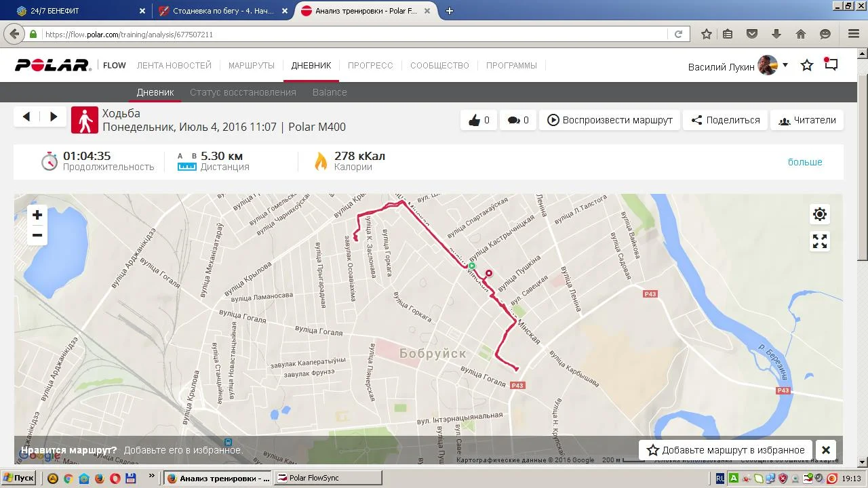The width and height of the screenshot is (868, 488).
Task: Open Василий Лукин profile dropdown arrow
Action: coord(785,65)
